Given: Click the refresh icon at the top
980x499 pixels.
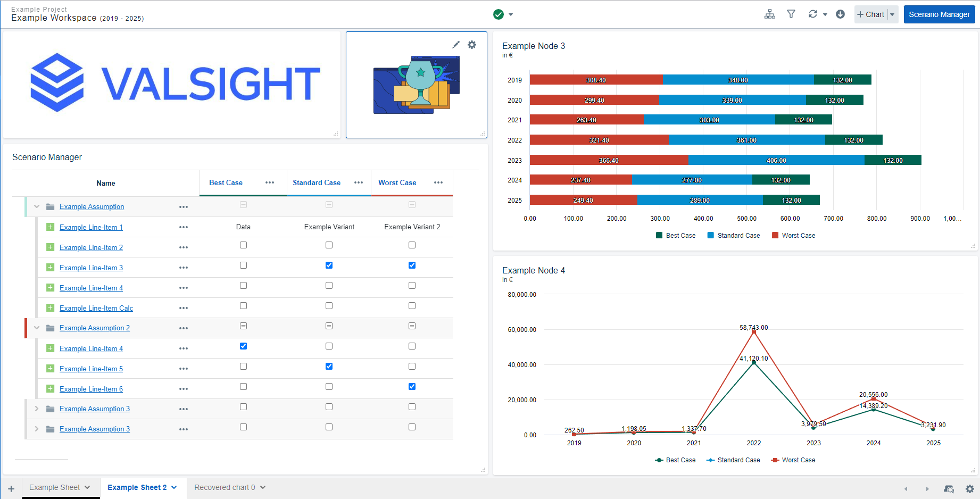Looking at the screenshot, I should click(x=812, y=14).
